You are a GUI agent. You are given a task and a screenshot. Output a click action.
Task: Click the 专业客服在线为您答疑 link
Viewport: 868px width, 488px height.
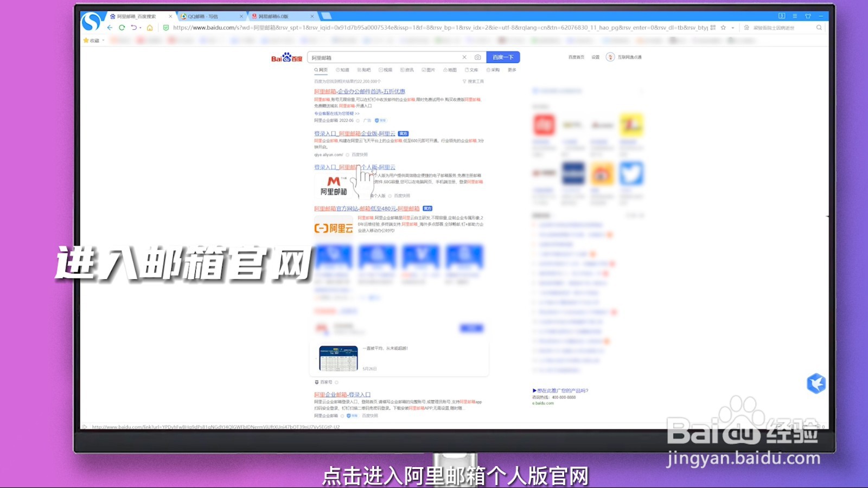coord(336,113)
